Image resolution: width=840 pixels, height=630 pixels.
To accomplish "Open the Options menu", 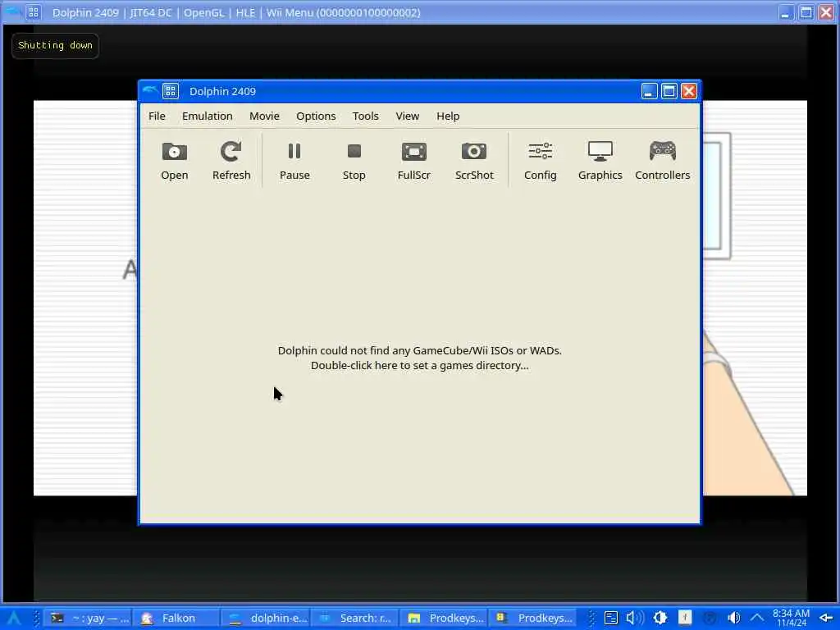I will click(x=316, y=116).
